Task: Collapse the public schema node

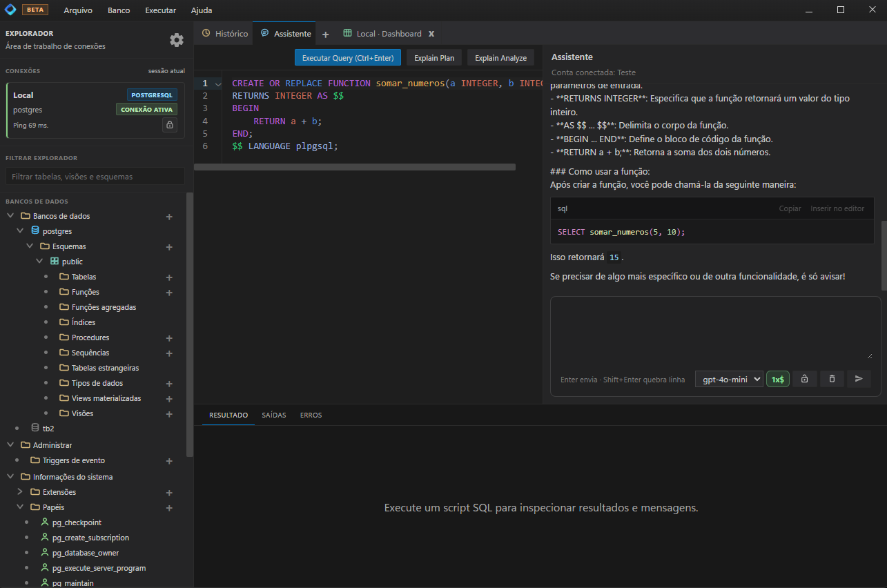Action: click(x=39, y=261)
